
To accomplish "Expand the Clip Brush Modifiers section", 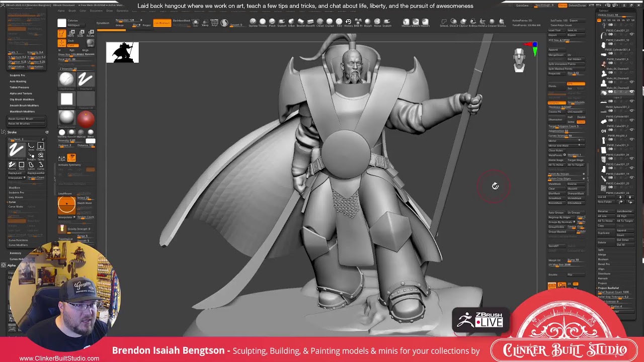I will (x=22, y=100).
